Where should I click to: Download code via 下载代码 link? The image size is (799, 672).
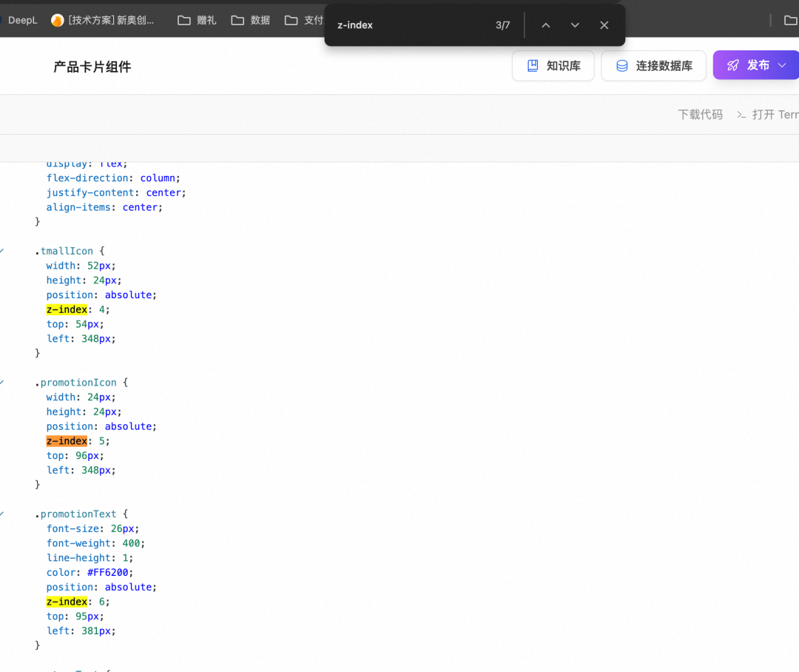[700, 115]
